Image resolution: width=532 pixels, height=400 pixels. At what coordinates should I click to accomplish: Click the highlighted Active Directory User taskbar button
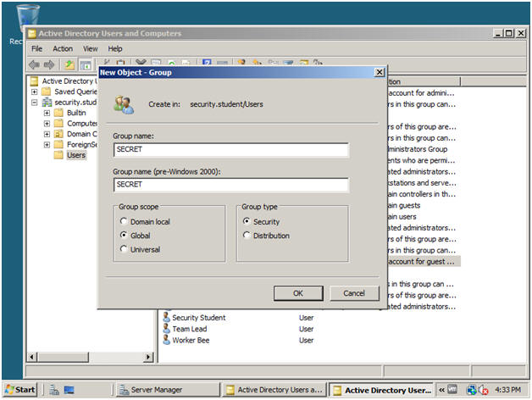[381, 390]
